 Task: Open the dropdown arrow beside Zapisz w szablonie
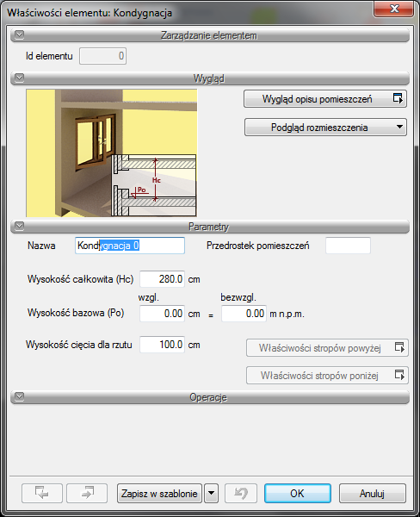[211, 493]
